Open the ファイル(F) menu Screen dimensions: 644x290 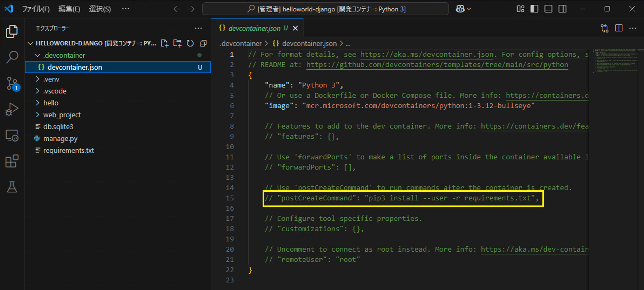point(36,9)
